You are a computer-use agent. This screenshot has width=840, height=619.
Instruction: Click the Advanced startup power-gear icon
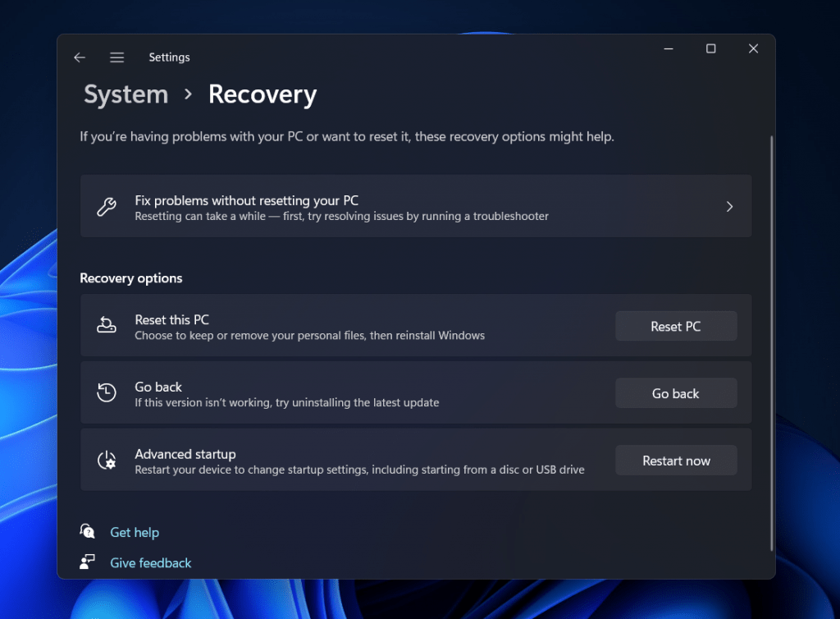[x=107, y=461]
